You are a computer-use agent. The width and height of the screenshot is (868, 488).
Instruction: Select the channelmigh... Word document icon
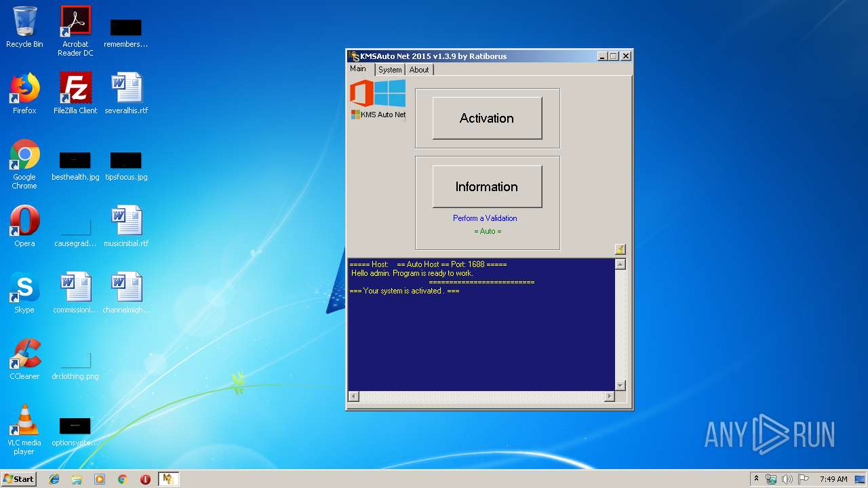[x=126, y=293]
